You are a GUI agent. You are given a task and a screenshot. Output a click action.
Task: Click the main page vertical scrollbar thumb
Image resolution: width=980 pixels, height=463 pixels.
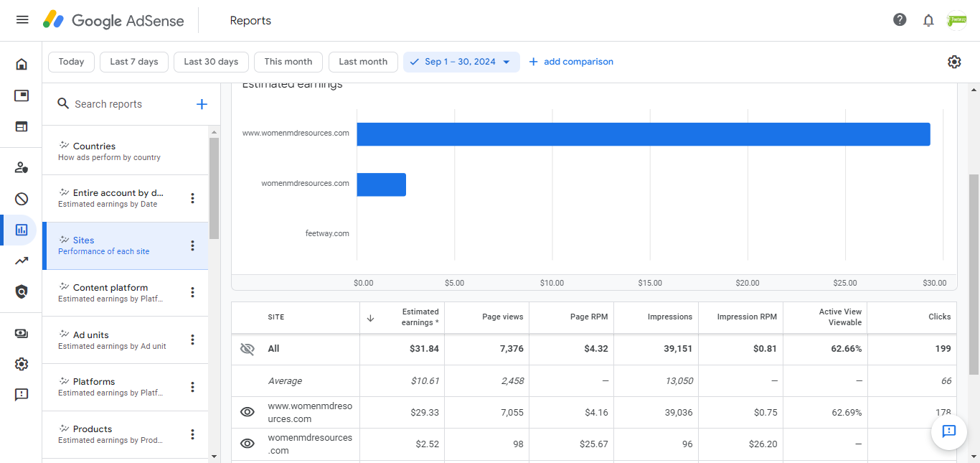coord(974,274)
